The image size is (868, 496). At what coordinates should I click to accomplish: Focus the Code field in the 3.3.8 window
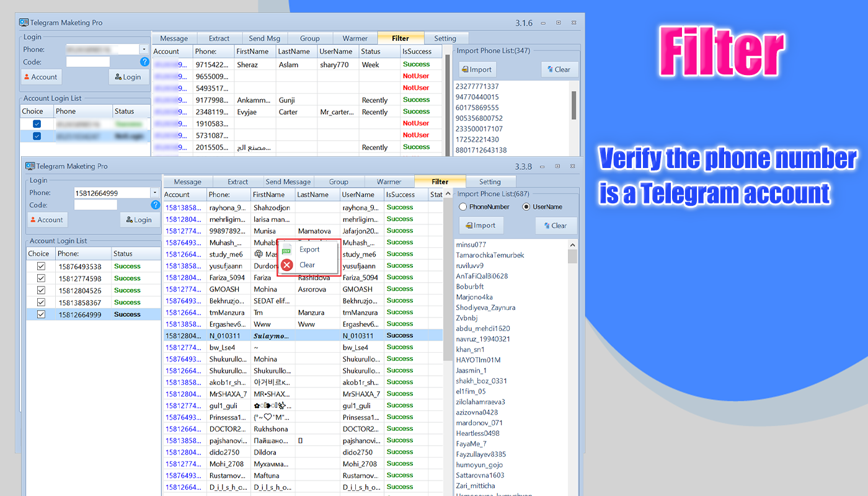click(x=95, y=205)
